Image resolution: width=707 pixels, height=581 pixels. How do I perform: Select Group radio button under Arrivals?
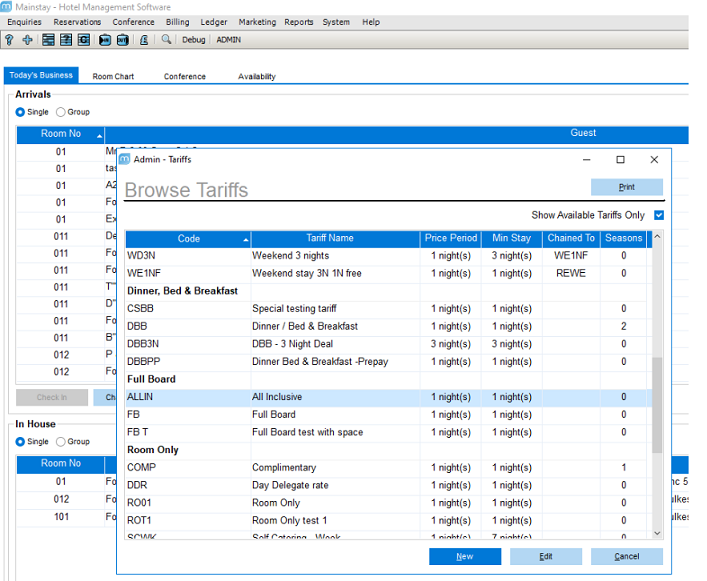tap(61, 112)
